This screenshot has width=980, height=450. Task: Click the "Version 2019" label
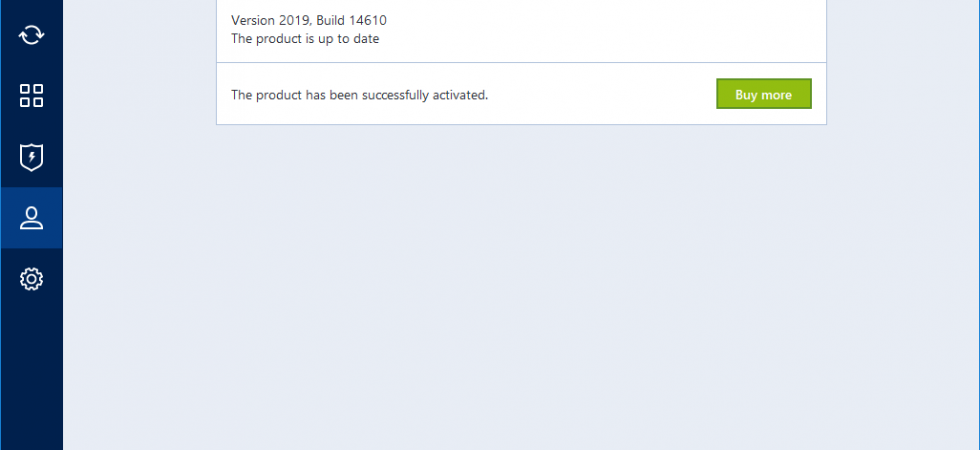coord(270,21)
